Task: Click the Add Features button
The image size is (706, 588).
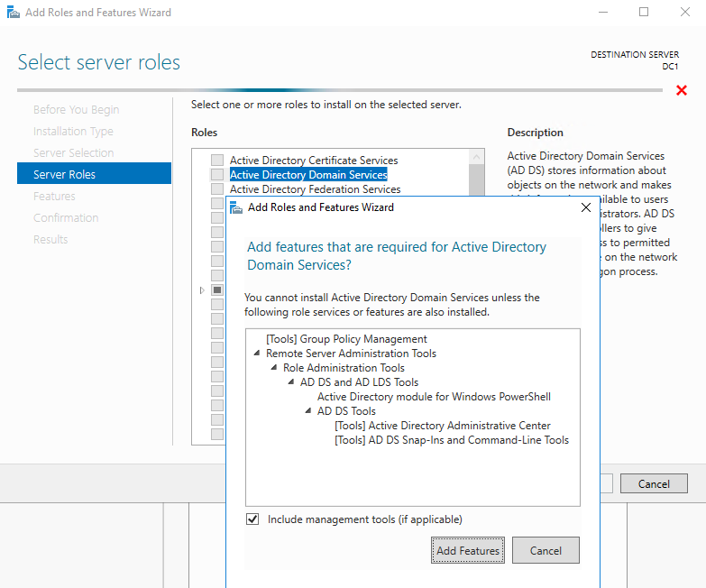Action: (467, 550)
